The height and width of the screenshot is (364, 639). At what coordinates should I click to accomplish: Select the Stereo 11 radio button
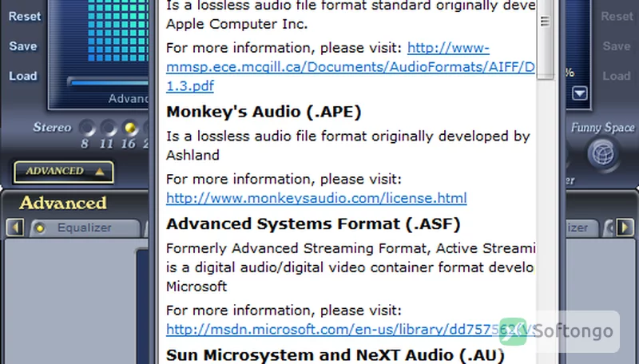(x=109, y=129)
